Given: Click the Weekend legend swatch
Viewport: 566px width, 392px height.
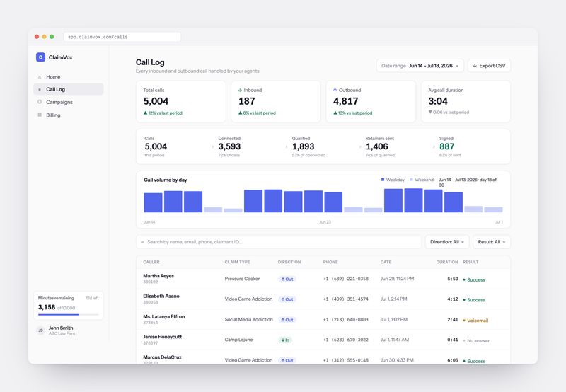Looking at the screenshot, I should point(411,180).
